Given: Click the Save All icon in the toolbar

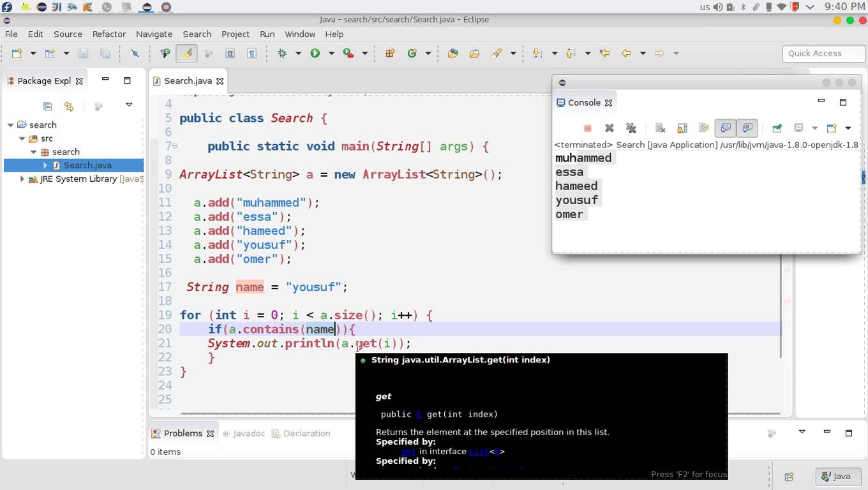Looking at the screenshot, I should 105,54.
